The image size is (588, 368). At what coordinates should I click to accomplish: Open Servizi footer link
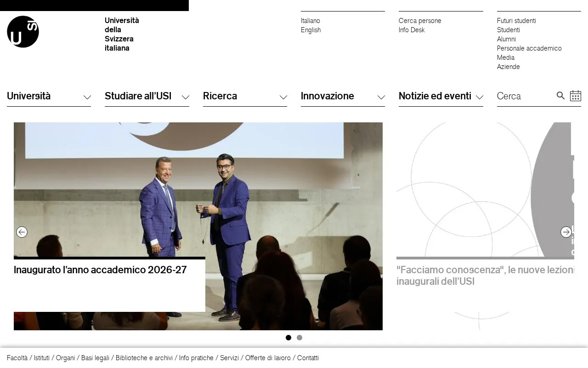click(x=229, y=358)
